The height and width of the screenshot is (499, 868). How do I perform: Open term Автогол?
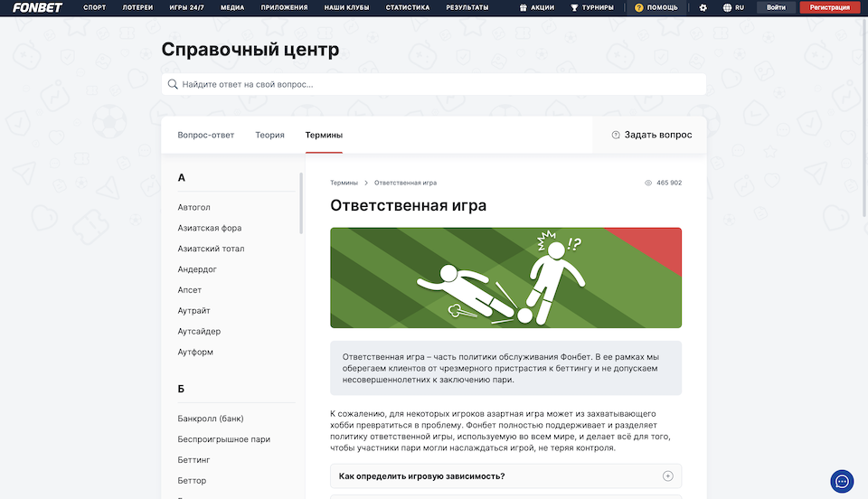[x=193, y=207]
